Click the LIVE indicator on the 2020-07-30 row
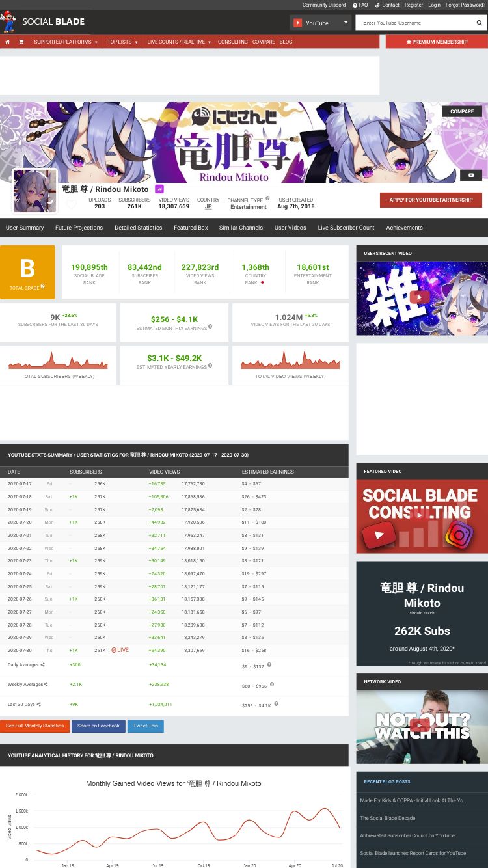 (120, 650)
